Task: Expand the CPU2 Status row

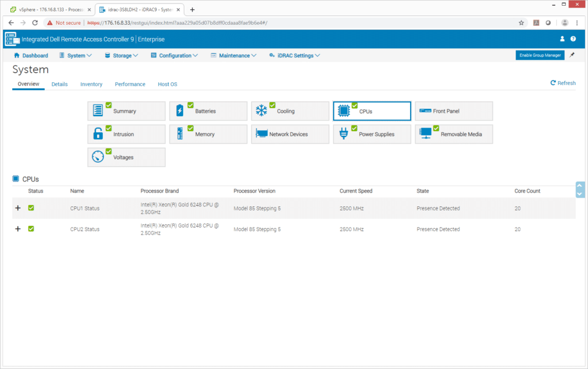Action: coord(18,229)
